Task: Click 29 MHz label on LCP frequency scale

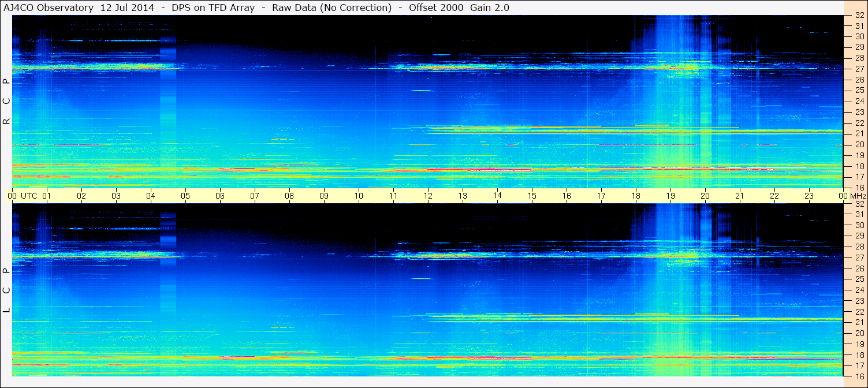Action: pos(859,236)
